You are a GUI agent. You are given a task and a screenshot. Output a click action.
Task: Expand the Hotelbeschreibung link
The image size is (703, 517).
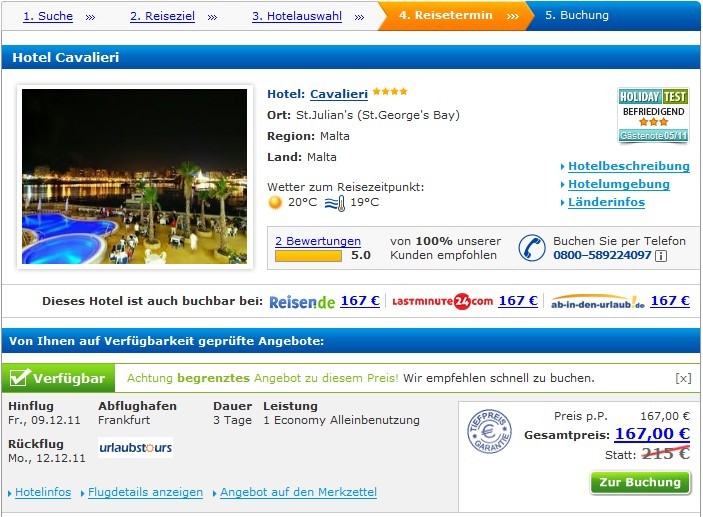(629, 166)
